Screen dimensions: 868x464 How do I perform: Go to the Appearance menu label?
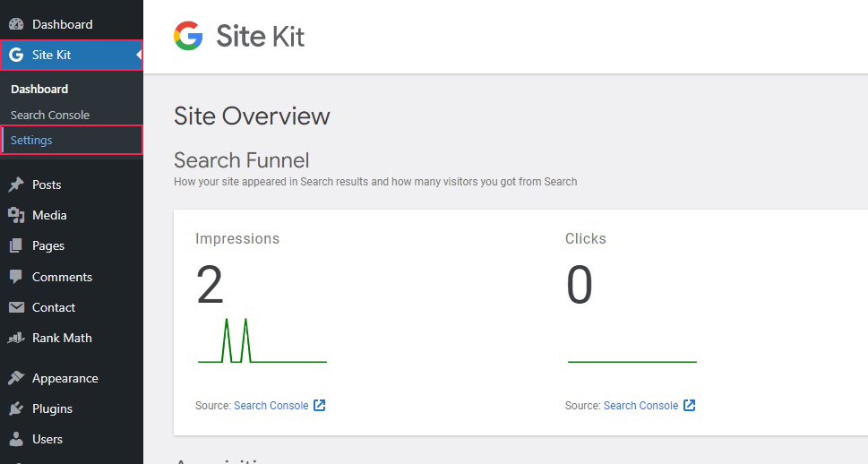click(65, 379)
